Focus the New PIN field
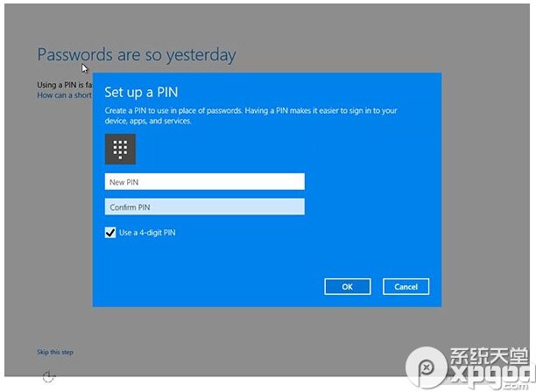 click(204, 182)
